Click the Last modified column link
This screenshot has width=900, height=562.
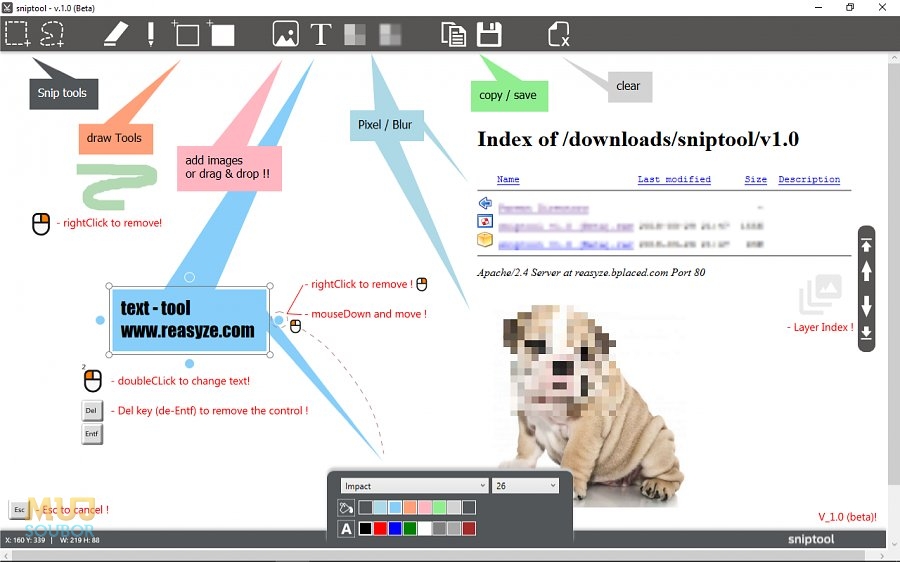(674, 179)
